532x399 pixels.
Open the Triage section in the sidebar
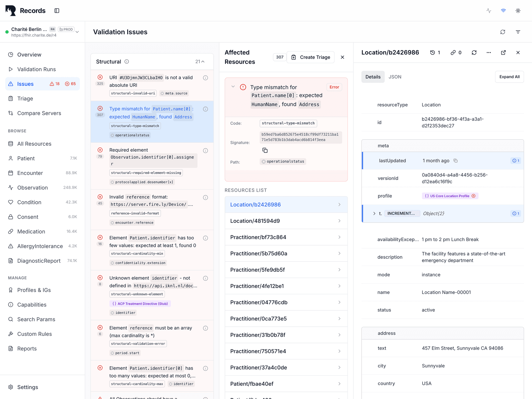coord(25,98)
